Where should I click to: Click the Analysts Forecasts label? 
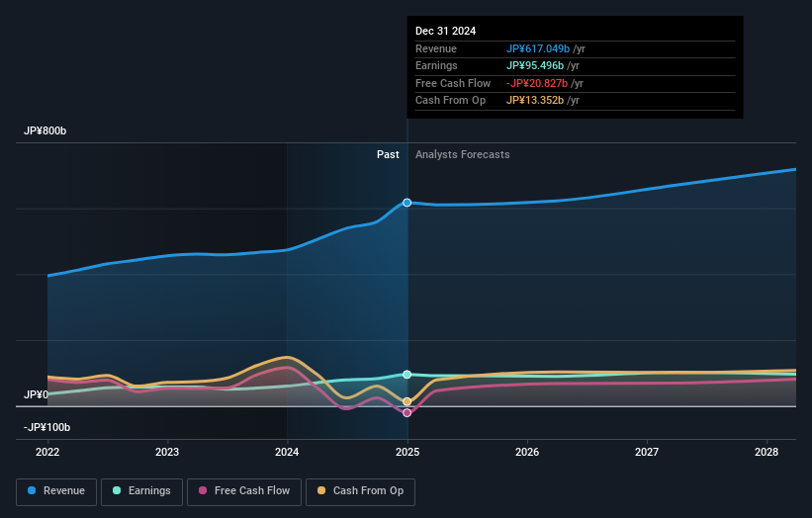coord(463,155)
